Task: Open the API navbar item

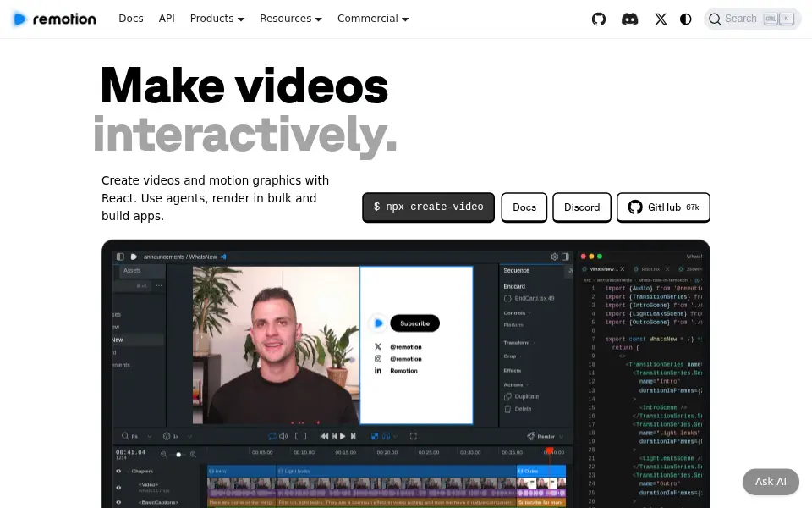Action: pos(167,19)
